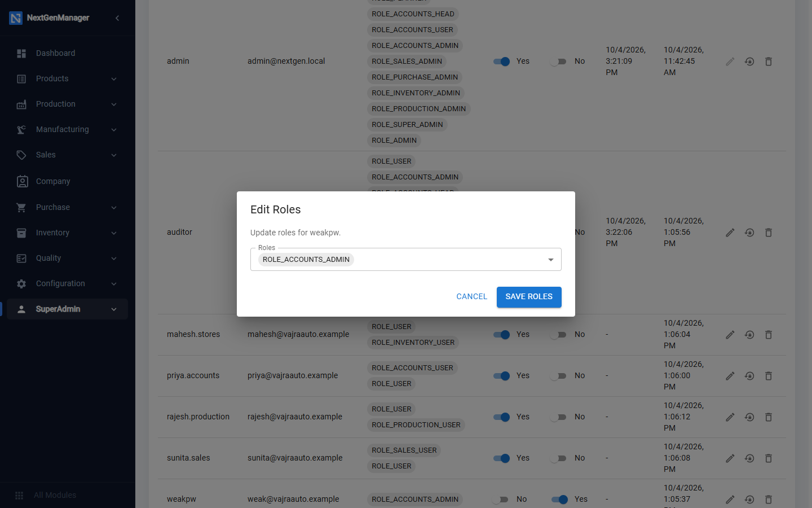Viewport: 812px width, 508px height.
Task: Toggle enabled switch for admin user
Action: pos(501,62)
